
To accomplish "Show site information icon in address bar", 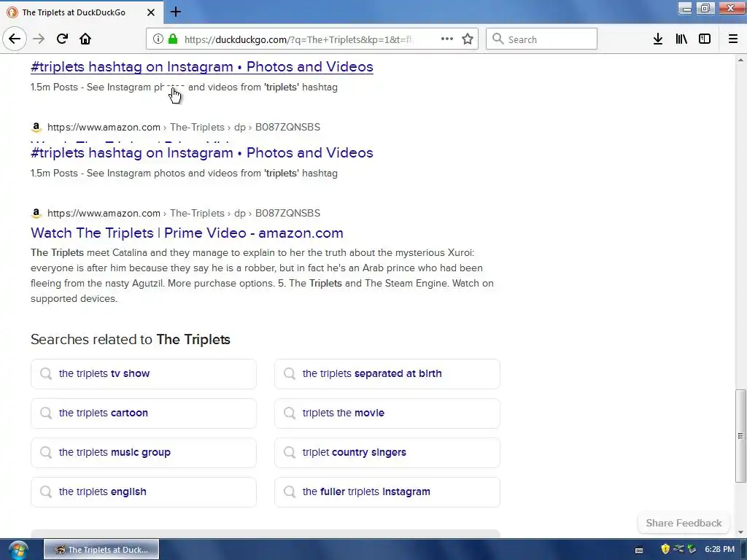I will 158,39.
